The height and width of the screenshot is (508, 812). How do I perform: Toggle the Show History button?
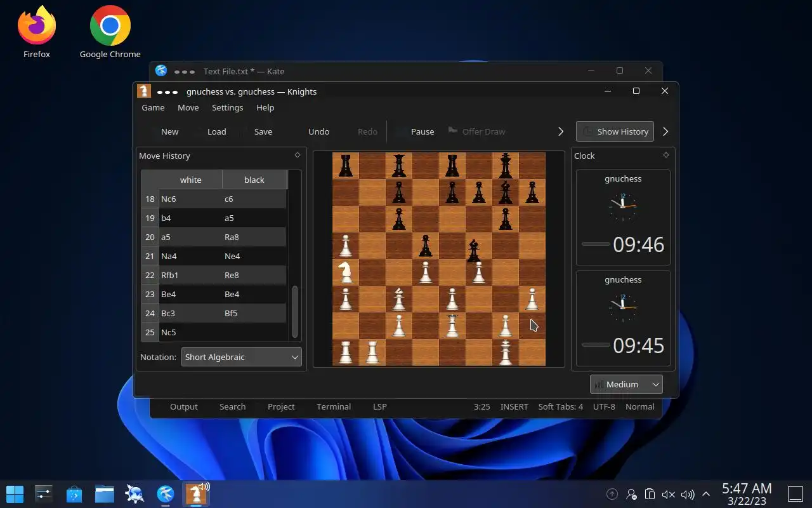tap(615, 131)
